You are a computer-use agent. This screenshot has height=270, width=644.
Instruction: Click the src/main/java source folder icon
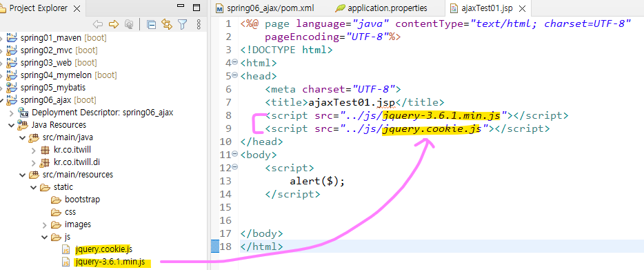click(34, 137)
